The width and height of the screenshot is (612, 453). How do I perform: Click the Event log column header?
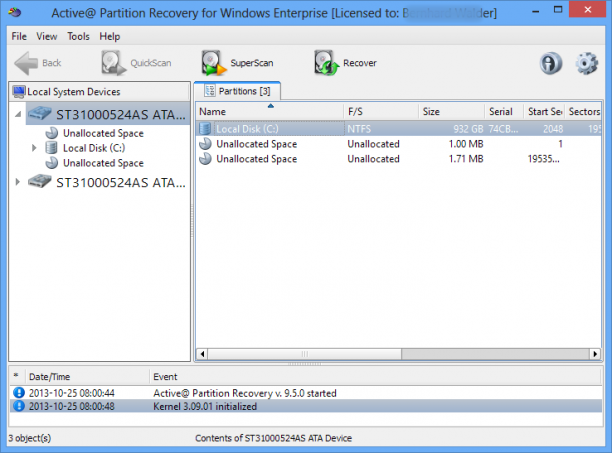click(375, 377)
